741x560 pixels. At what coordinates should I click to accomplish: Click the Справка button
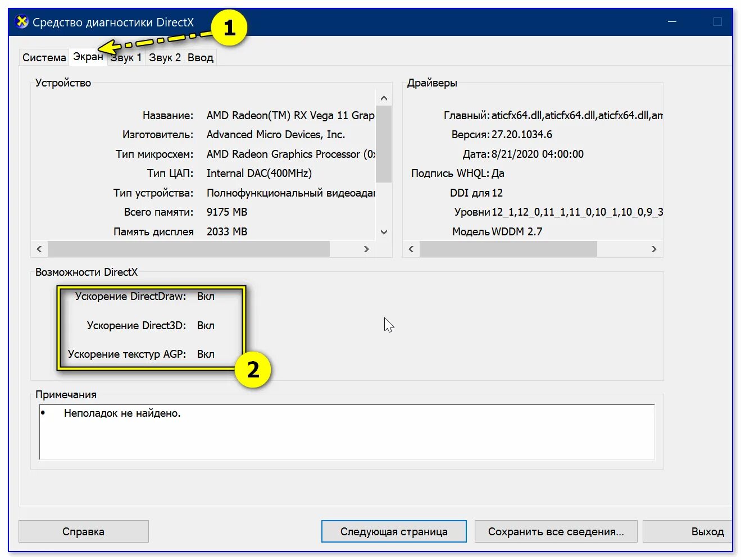click(83, 531)
